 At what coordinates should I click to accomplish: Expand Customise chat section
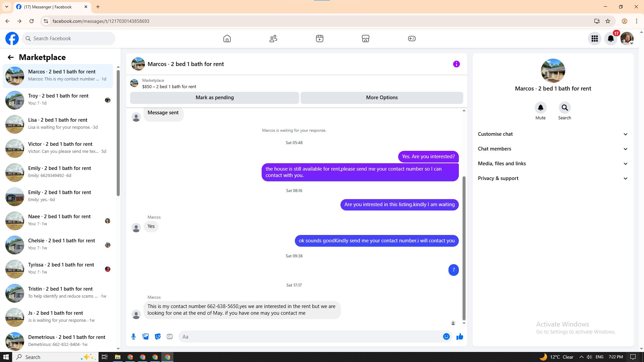coord(552,134)
